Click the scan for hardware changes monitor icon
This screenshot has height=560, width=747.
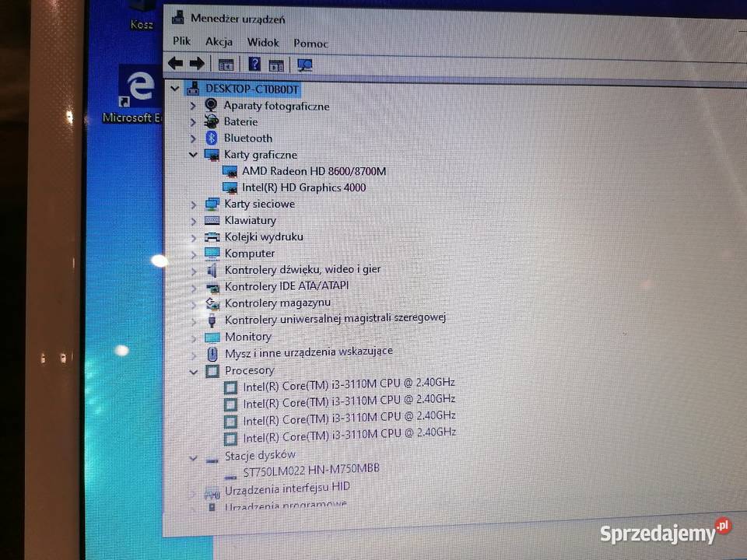[304, 65]
